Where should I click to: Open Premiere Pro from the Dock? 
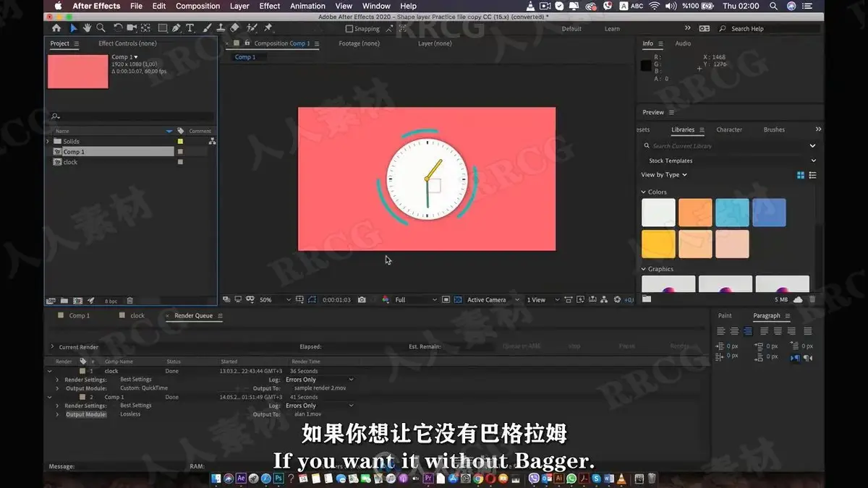(427, 479)
